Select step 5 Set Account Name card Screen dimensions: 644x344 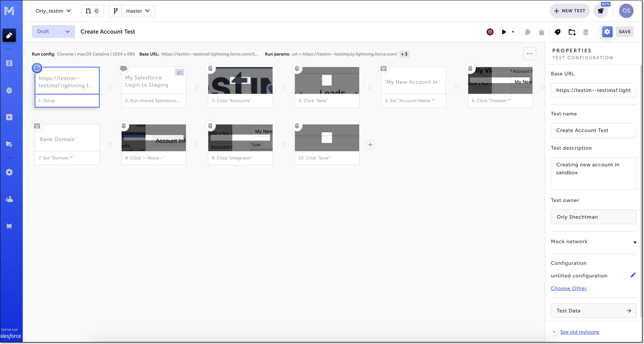[414, 87]
